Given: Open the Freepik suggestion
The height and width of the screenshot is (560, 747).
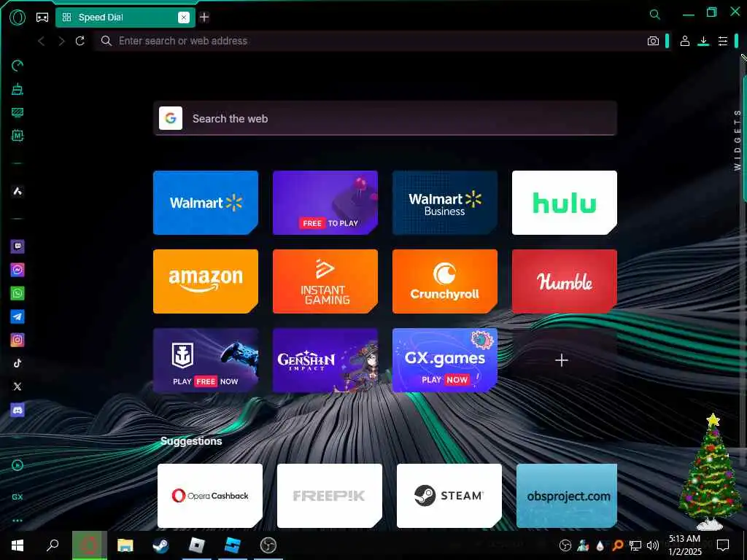Looking at the screenshot, I should 329,496.
